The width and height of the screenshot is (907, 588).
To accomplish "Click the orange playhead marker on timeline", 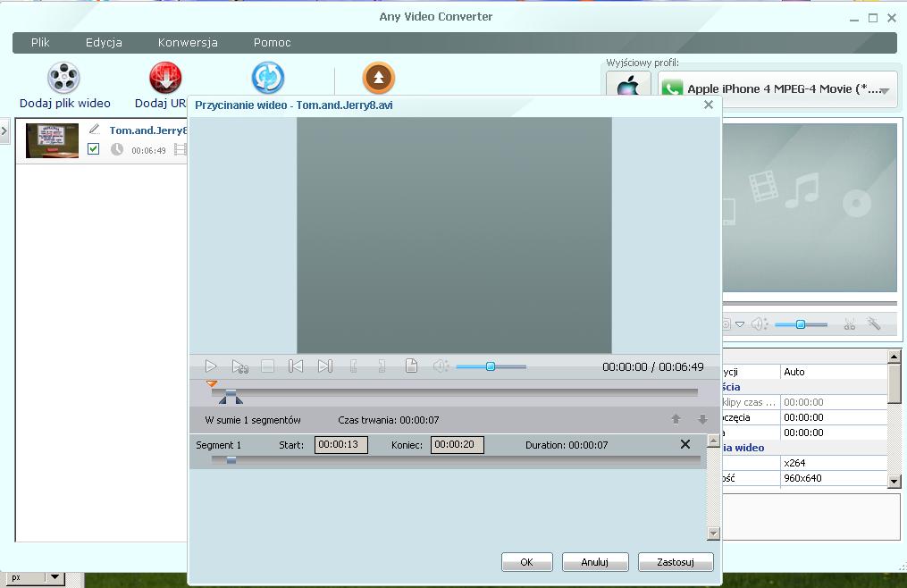I will (x=212, y=383).
